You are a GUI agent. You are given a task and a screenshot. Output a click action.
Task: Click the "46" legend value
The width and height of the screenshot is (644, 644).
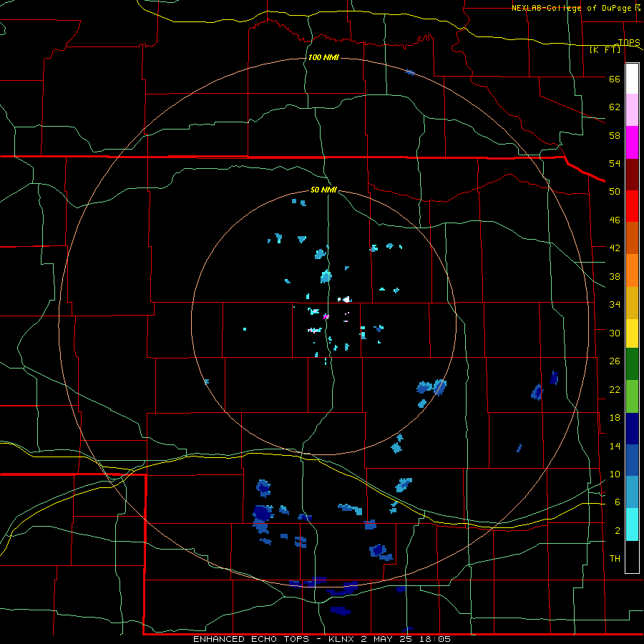(615, 220)
